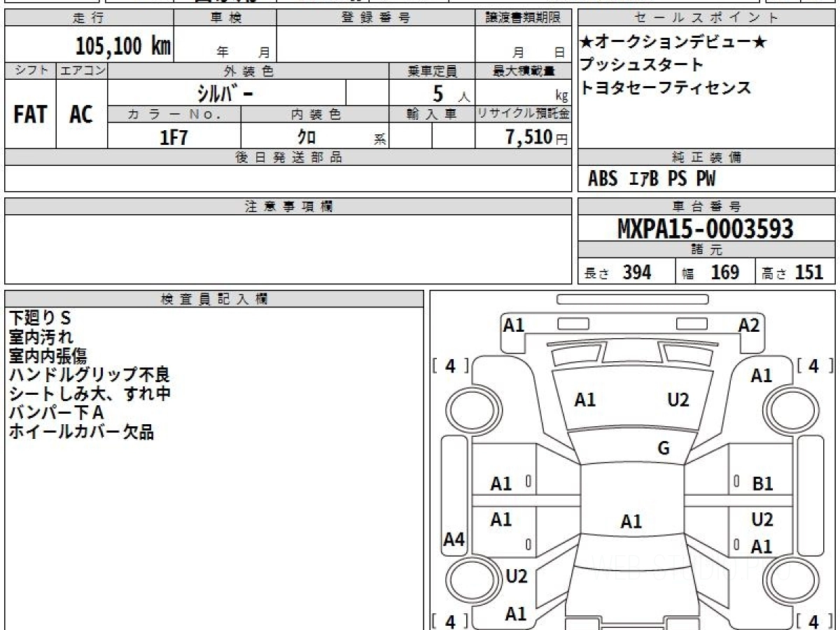
Task: Click the 最大積載量 header
Action: (x=524, y=71)
